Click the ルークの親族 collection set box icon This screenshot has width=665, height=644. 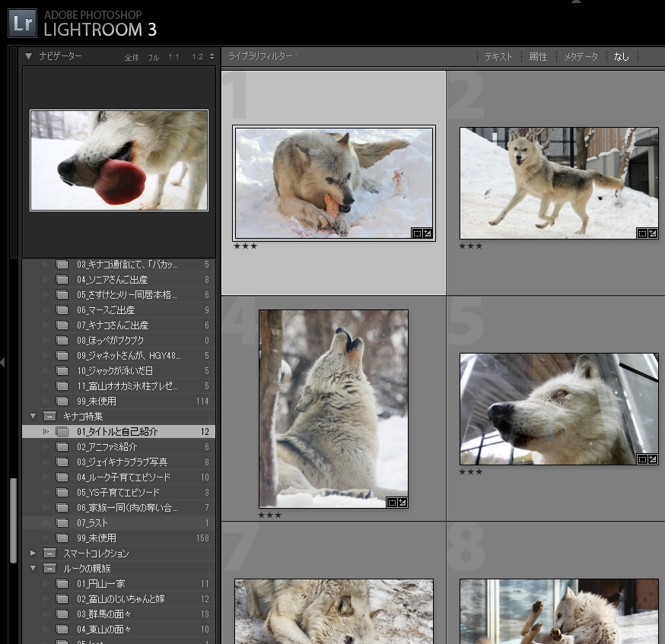pos(49,569)
